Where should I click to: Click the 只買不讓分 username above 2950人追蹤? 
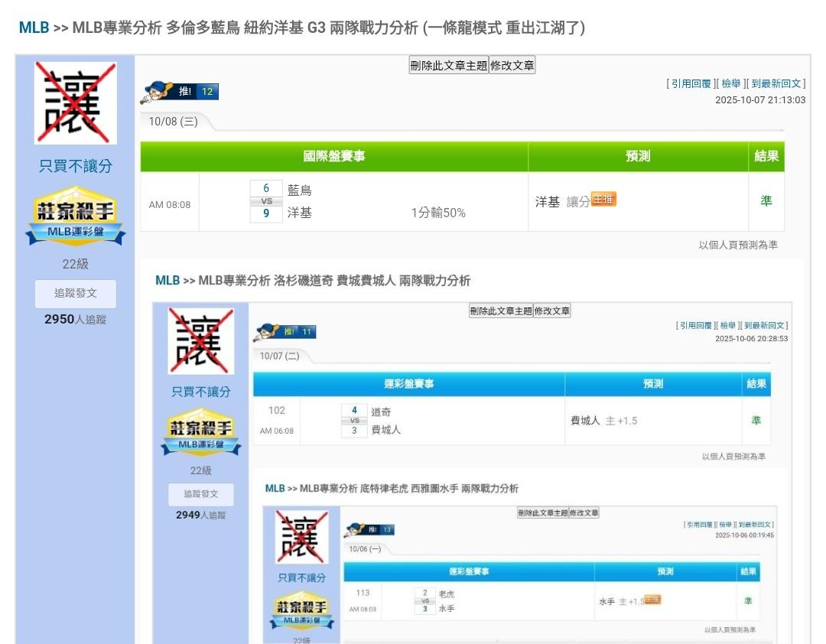click(x=75, y=167)
